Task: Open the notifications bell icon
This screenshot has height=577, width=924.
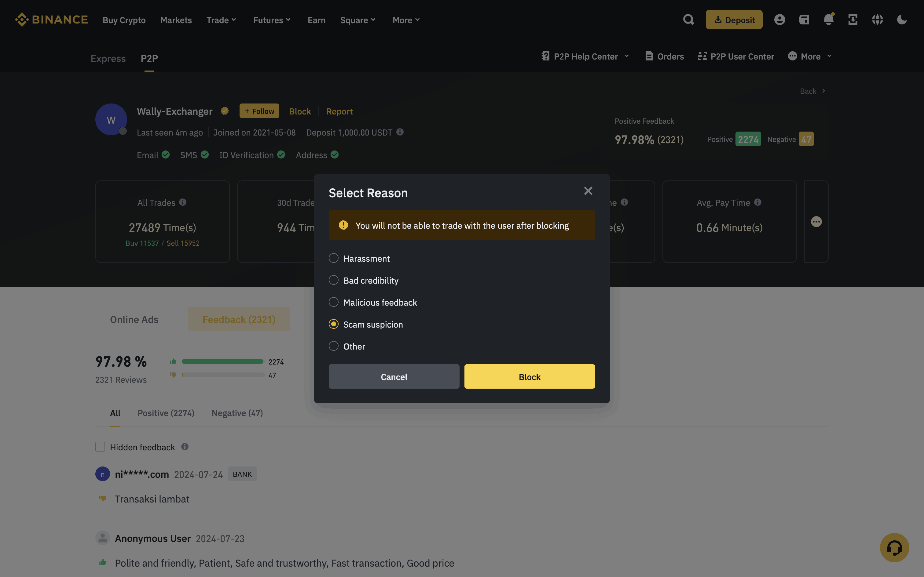Action: click(x=828, y=20)
